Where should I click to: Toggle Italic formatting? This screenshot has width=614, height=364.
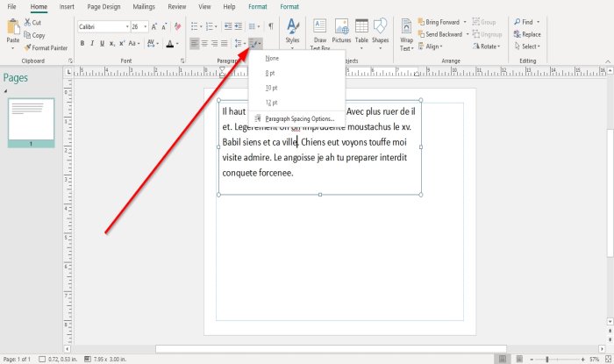(x=92, y=44)
